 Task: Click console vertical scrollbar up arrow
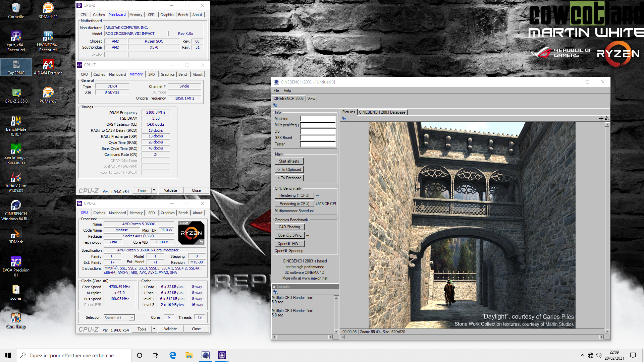coord(336,298)
